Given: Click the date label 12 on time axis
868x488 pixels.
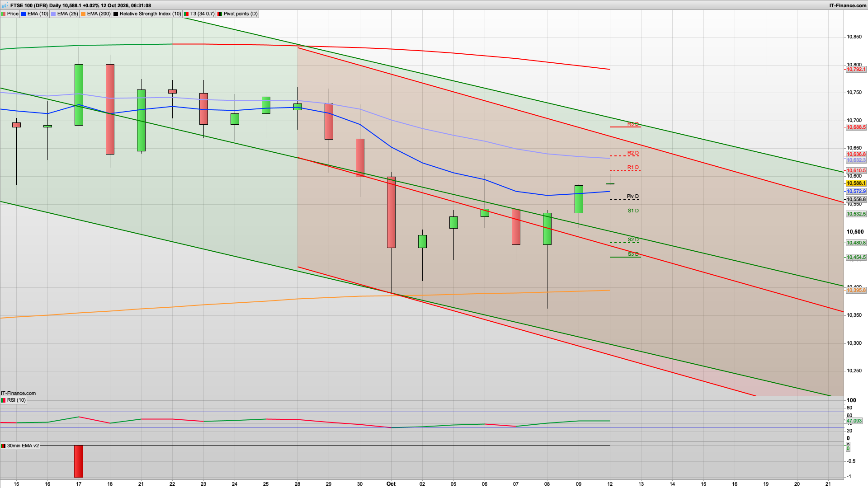Looking at the screenshot, I should pos(610,483).
